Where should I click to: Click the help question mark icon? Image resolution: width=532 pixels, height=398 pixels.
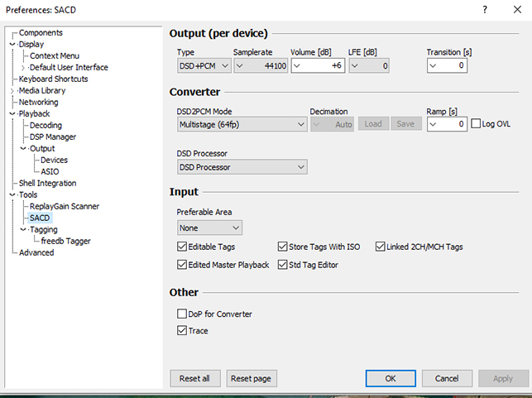click(483, 8)
